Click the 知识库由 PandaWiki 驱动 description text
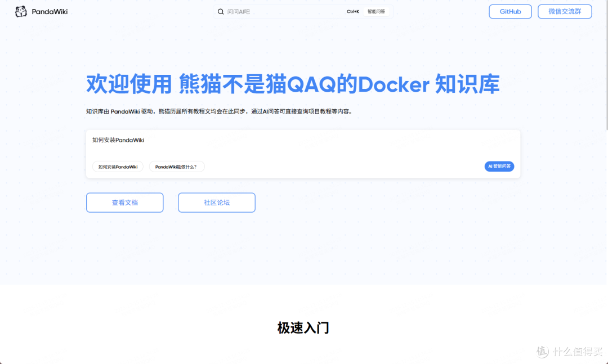The image size is (608, 364). coord(220,111)
